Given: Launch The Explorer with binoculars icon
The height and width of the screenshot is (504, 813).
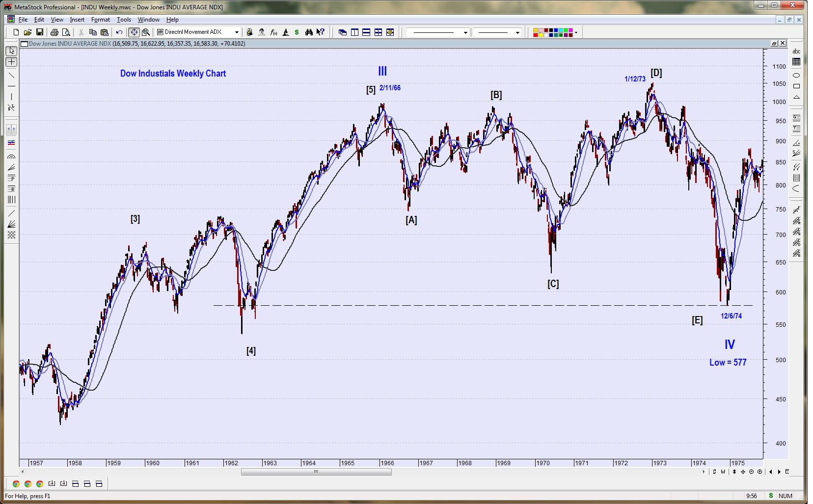Looking at the screenshot, I should click(310, 32).
